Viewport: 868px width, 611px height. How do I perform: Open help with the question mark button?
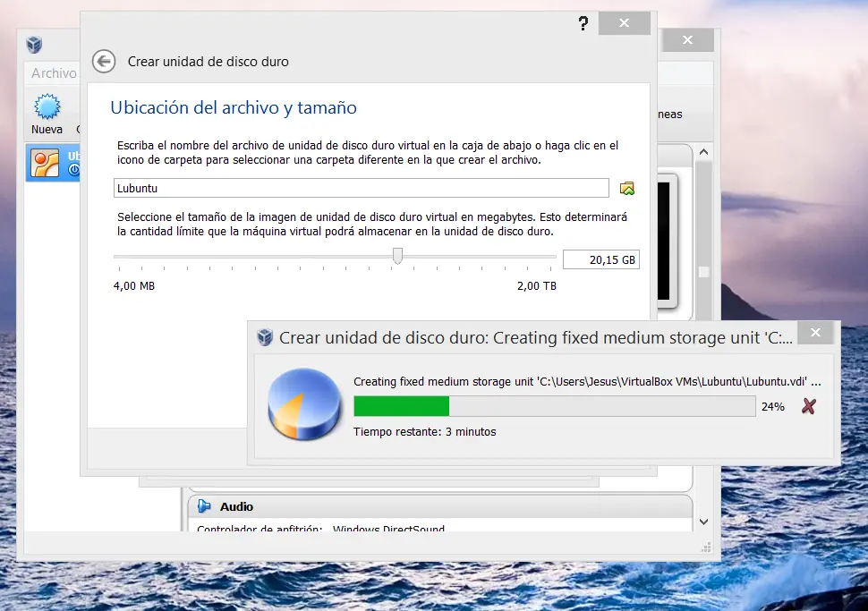583,24
